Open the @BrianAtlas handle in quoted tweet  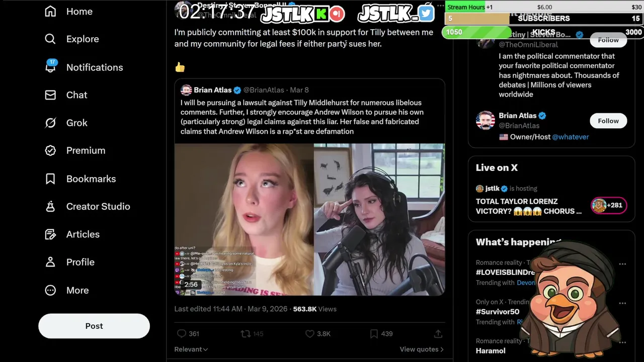pyautogui.click(x=264, y=90)
